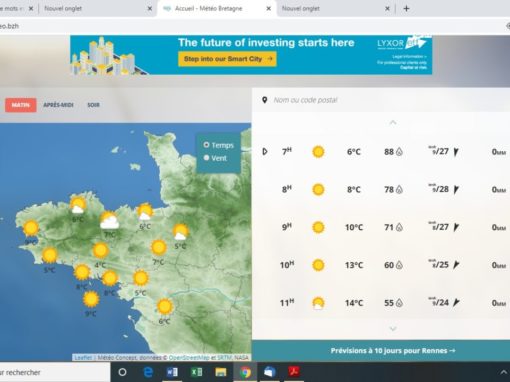Expand earlier hours with the up chevron
The width and height of the screenshot is (510, 382).
393,123
